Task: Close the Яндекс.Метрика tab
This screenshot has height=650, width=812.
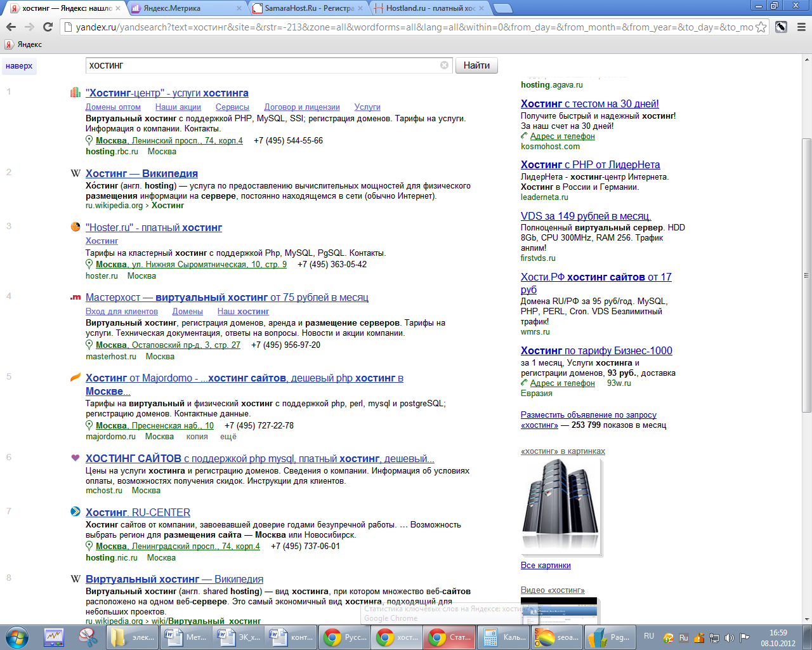Action: (239, 8)
